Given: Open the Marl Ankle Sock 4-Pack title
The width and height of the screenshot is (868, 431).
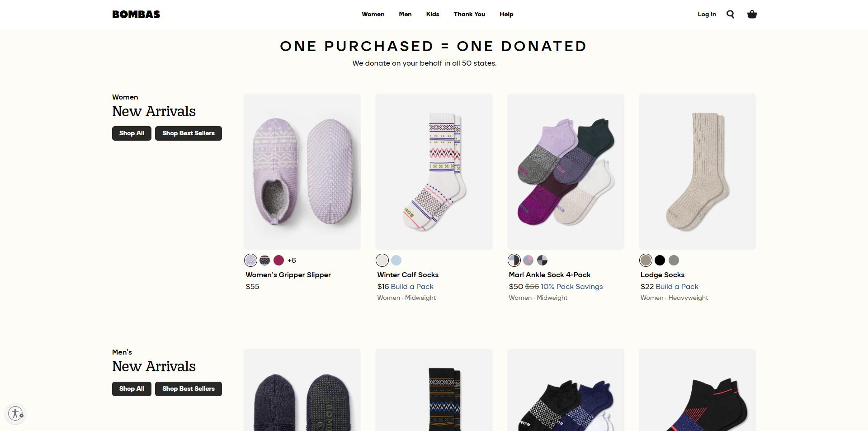Looking at the screenshot, I should click(x=549, y=275).
